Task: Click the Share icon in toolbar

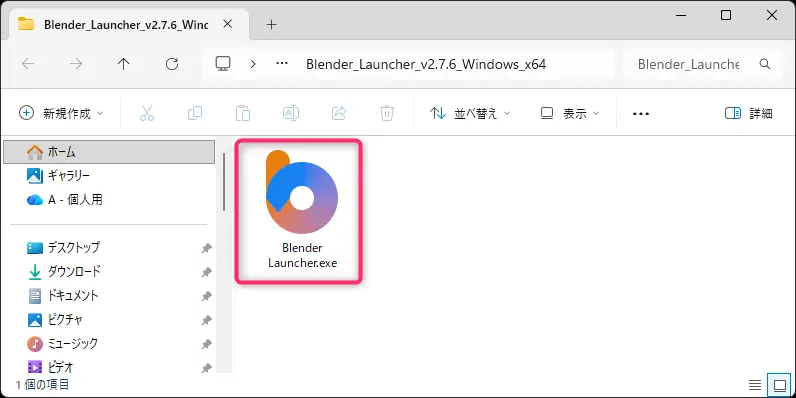Action: pyautogui.click(x=339, y=113)
